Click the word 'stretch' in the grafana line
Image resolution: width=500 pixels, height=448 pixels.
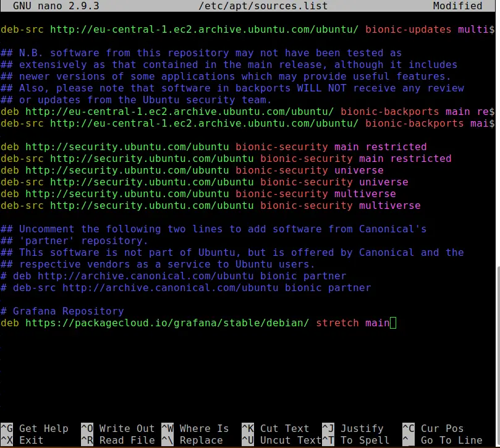pos(337,323)
